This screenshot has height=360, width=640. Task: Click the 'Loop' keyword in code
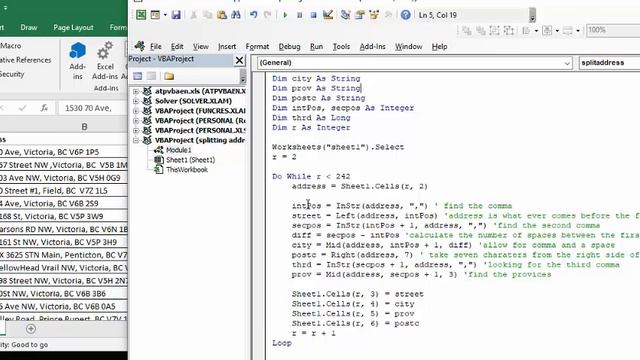282,343
